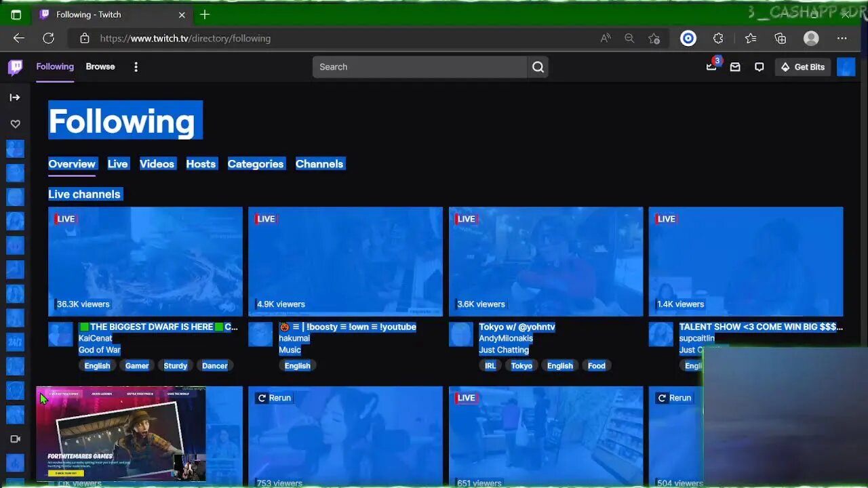Open a new browser tab with plus
868x488 pixels.
coord(205,14)
